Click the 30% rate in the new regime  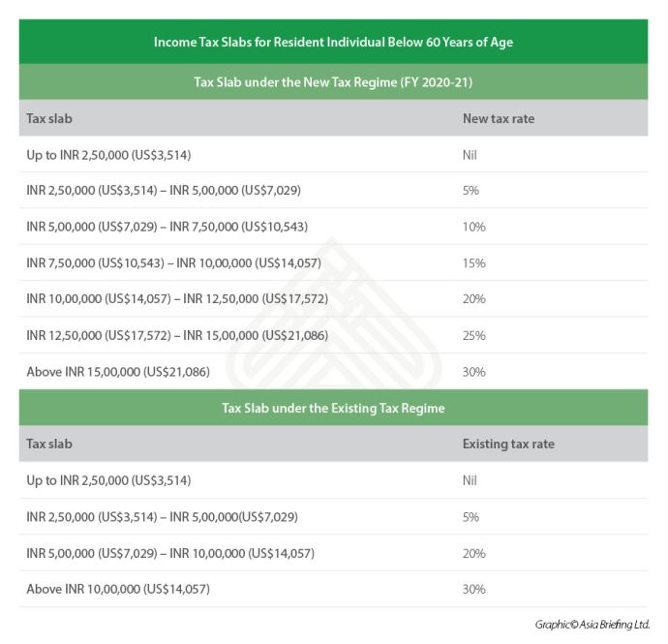tap(474, 372)
